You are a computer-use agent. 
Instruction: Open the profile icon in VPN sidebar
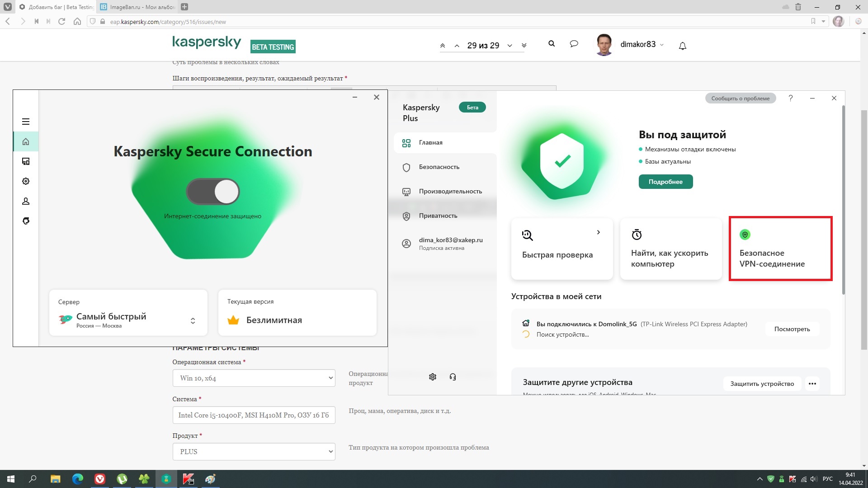pyautogui.click(x=26, y=201)
